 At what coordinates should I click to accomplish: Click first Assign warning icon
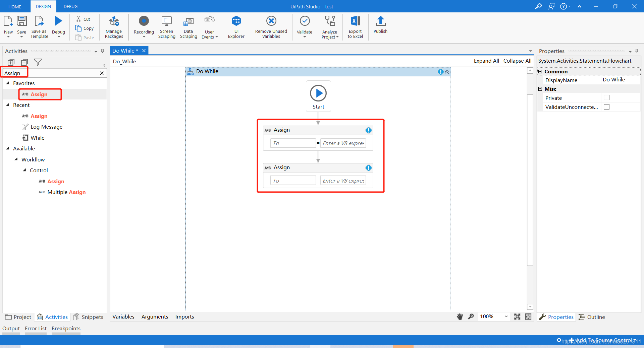pos(369,130)
